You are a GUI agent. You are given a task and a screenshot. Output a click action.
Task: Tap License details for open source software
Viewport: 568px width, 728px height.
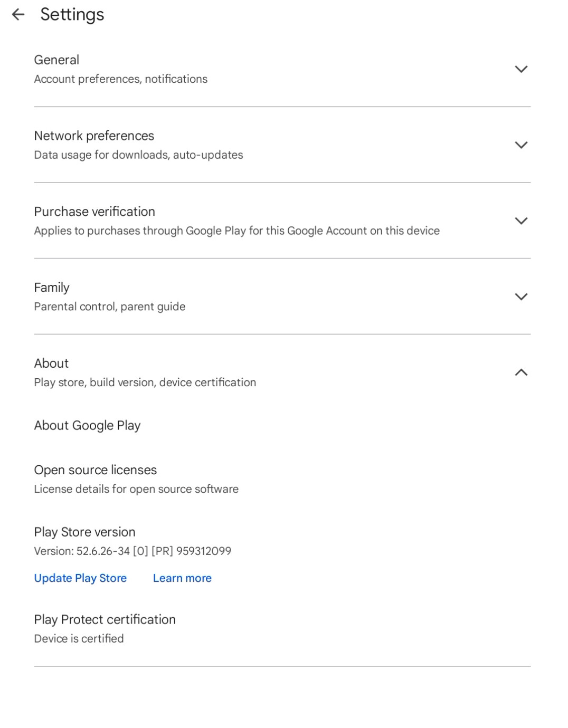136,489
